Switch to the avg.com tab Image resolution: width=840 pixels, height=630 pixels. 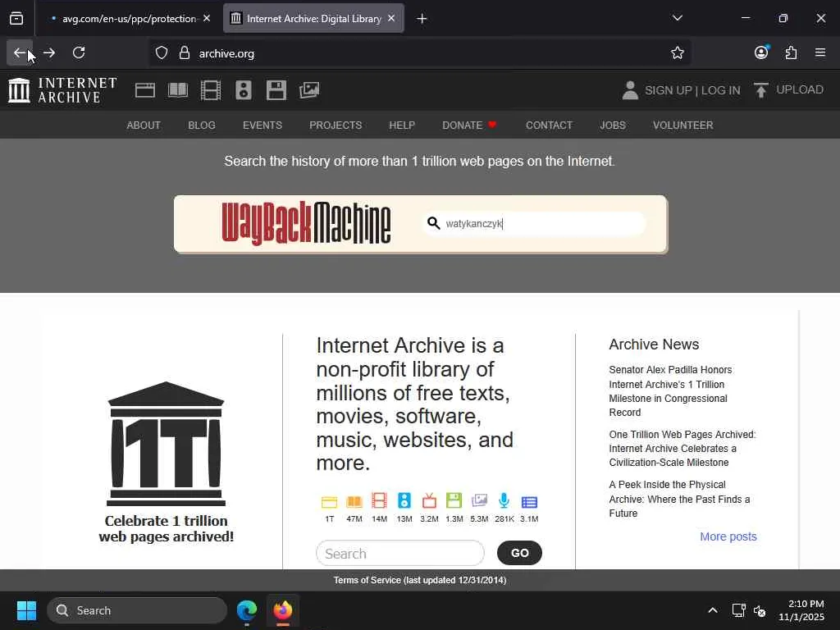coord(129,19)
